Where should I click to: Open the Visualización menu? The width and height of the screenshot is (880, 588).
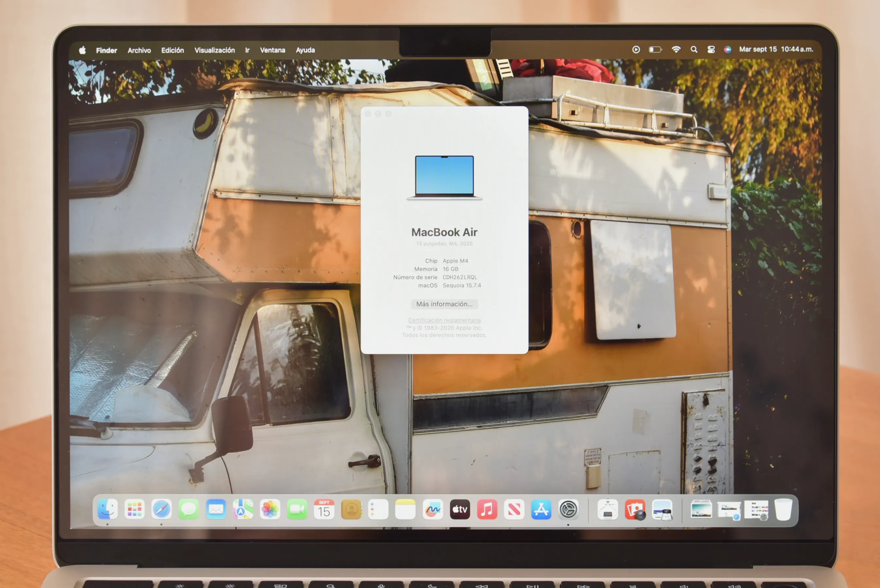(x=215, y=50)
